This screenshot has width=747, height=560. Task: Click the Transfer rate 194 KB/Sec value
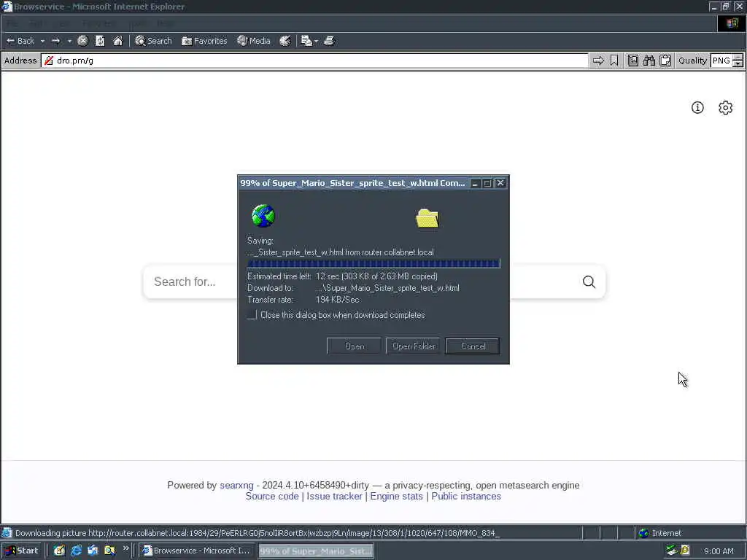pos(337,300)
